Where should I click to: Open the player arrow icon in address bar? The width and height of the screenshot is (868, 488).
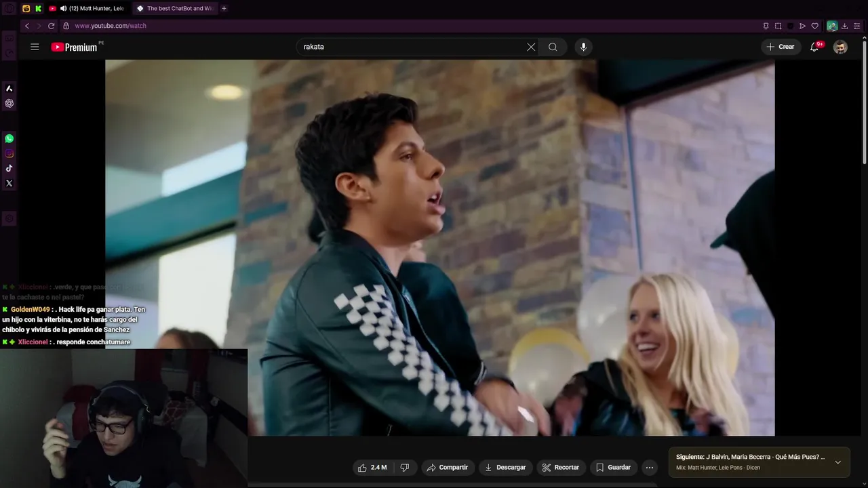click(802, 26)
